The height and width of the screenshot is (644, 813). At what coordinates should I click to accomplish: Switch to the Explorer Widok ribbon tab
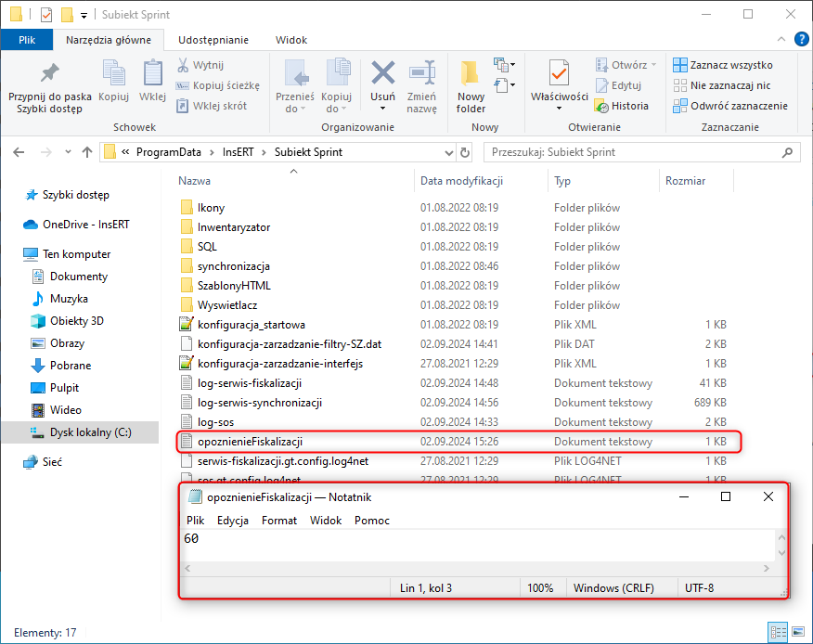pyautogui.click(x=291, y=40)
